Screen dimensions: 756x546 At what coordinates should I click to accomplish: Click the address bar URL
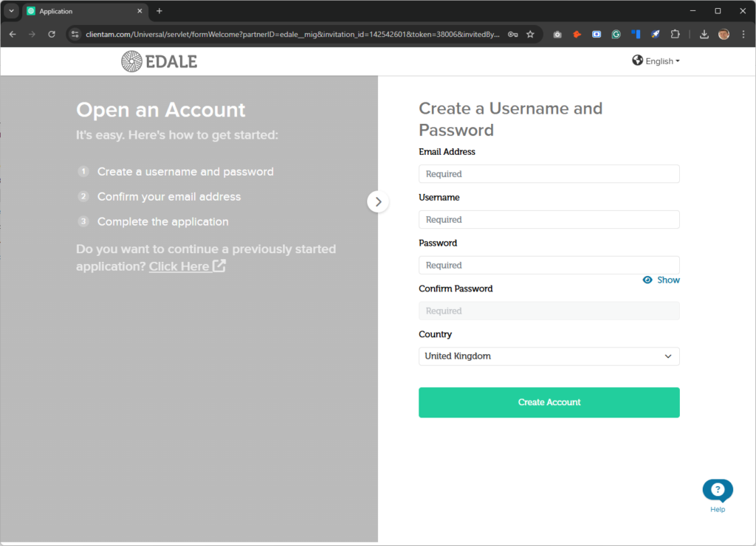coord(292,34)
